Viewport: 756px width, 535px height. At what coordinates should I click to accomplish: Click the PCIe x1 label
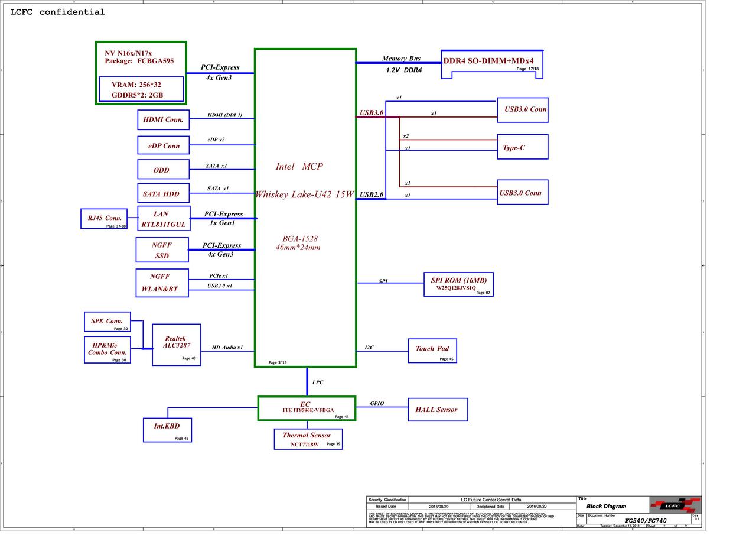[219, 275]
